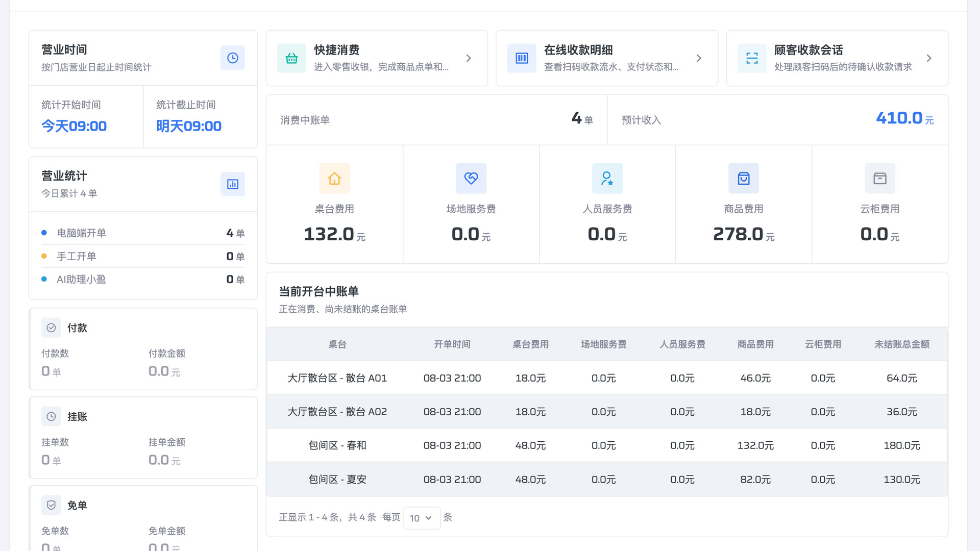Select the AI助理小盈 statistic row

click(x=143, y=280)
